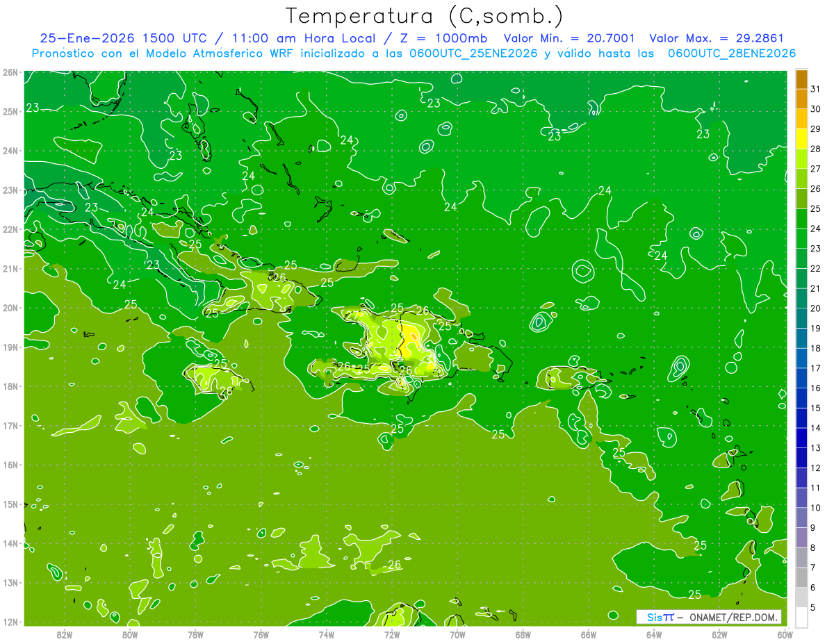Pick the green colorbar swatch between 23 and 24
The width and height of the screenshot is (834, 644).
coord(801,238)
